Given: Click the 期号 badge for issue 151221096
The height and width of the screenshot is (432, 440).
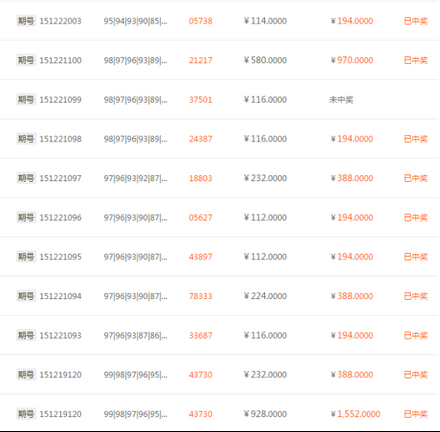Looking at the screenshot, I should (26, 218).
